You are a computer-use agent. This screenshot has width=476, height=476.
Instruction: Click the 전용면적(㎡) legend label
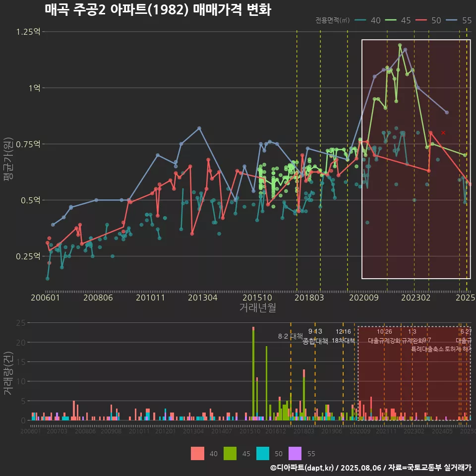pyautogui.click(x=332, y=20)
